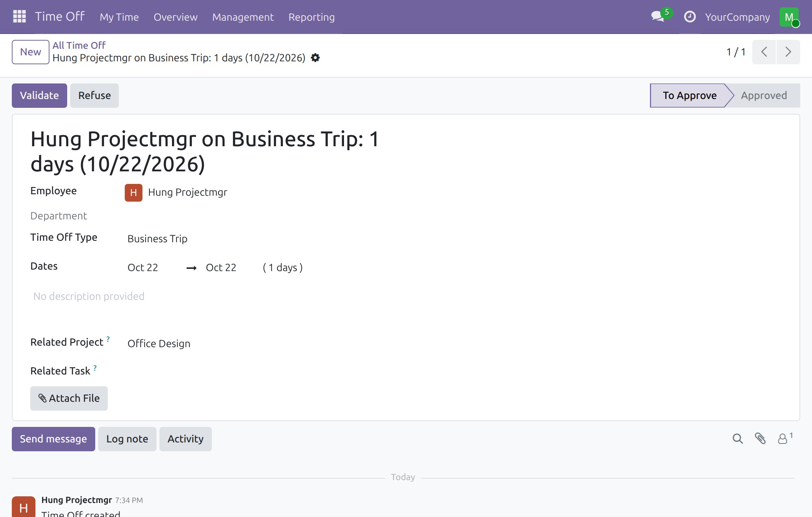Go to next record arrow
Viewport: 812px width, 517px height.
(x=788, y=52)
